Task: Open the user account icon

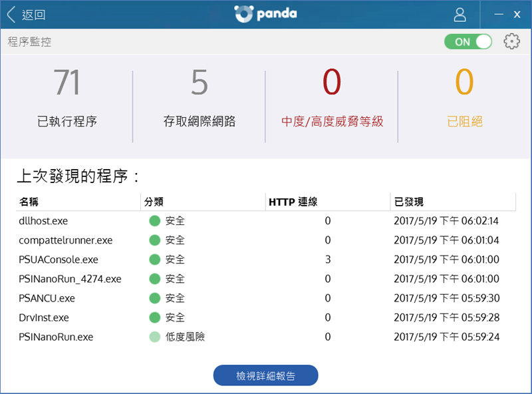Action: click(x=460, y=14)
